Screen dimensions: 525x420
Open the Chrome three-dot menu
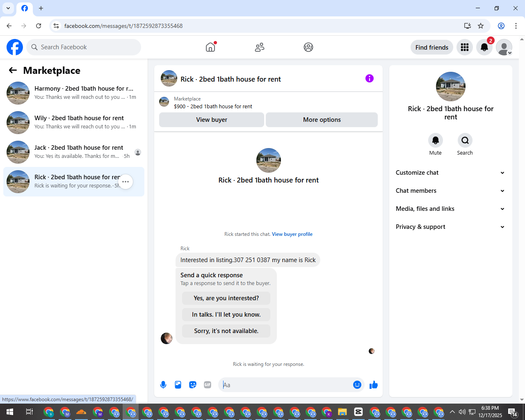[516, 26]
